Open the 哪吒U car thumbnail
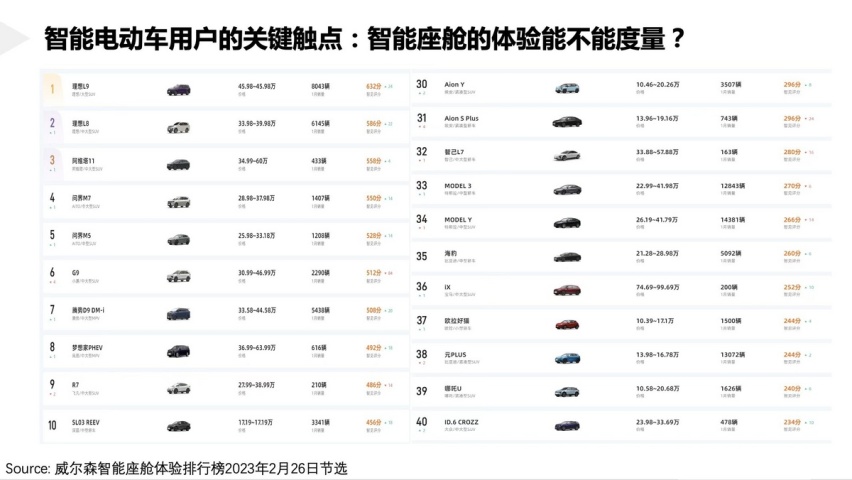Image resolution: width=852 pixels, height=480 pixels. point(567,392)
